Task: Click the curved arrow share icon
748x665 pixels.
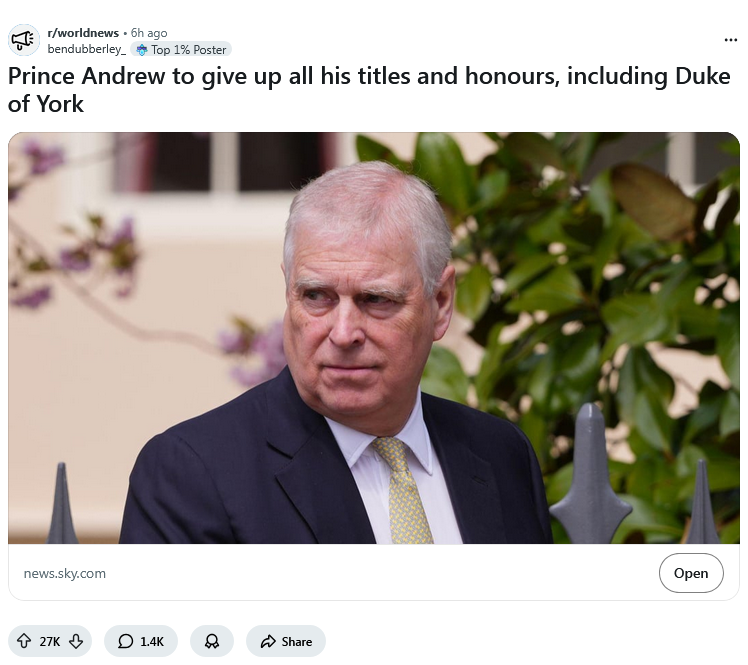Action: point(268,642)
